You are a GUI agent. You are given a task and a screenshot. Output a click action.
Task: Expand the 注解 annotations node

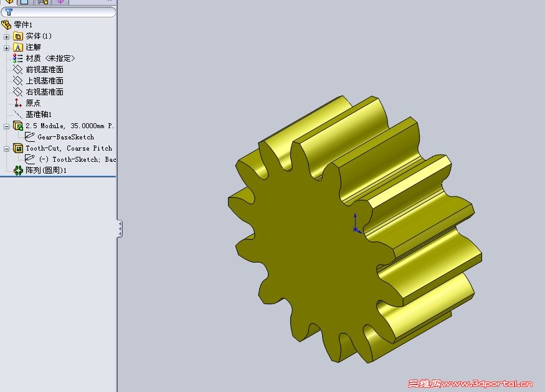(6, 48)
